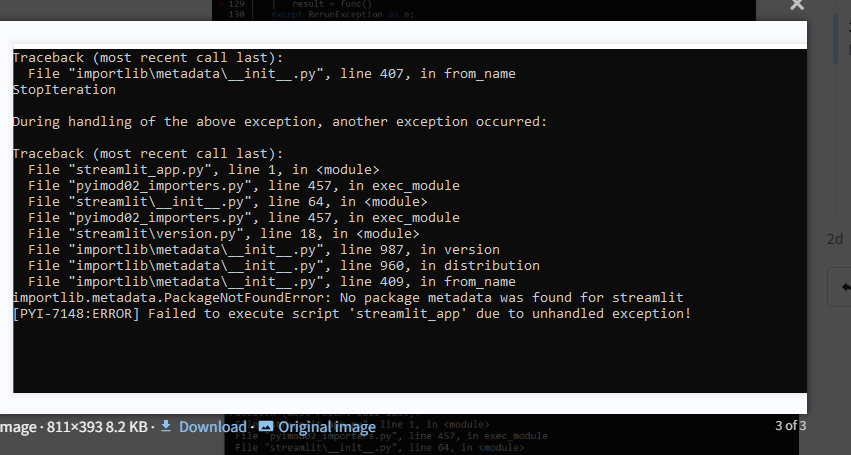Screen dimensions: 851x455
Task: Click the 811×393 8.2 KB image info text
Action: [97, 427]
